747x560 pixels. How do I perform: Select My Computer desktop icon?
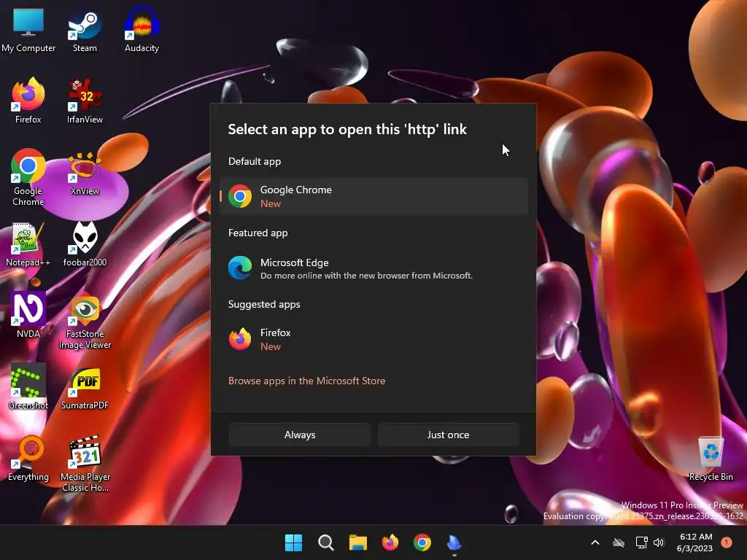[28, 31]
